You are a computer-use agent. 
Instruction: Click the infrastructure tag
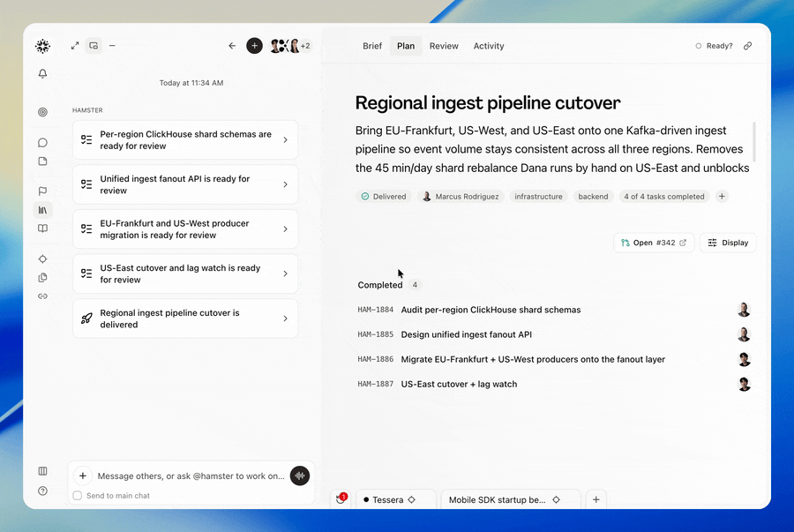(x=538, y=197)
